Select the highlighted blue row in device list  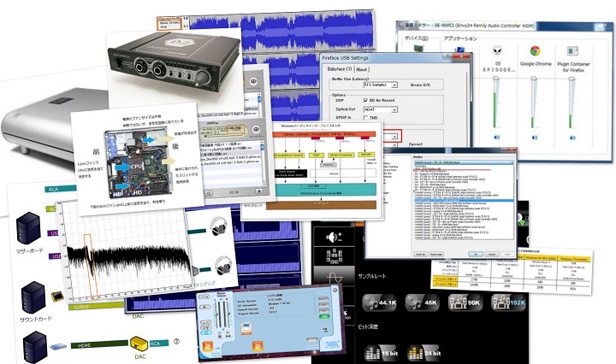464,201
